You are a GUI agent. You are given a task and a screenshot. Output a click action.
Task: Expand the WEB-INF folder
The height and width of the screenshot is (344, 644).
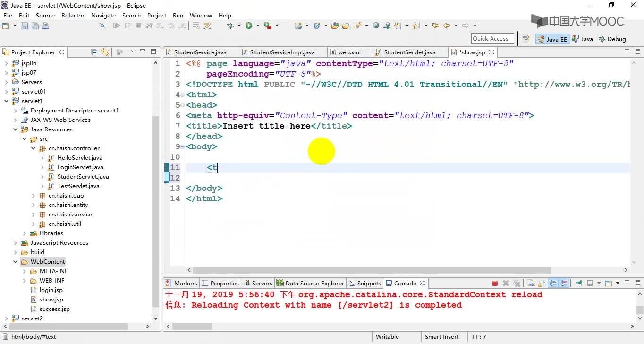point(24,281)
